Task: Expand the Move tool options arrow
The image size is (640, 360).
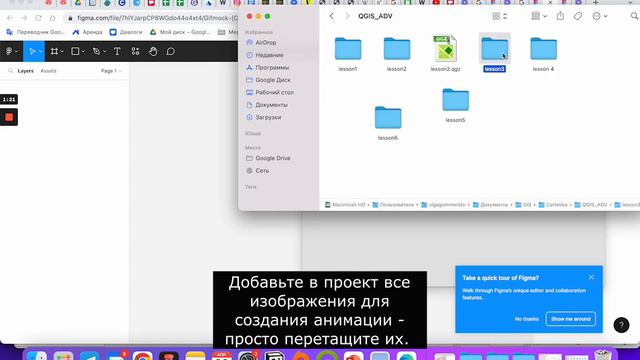Action: pos(40,52)
